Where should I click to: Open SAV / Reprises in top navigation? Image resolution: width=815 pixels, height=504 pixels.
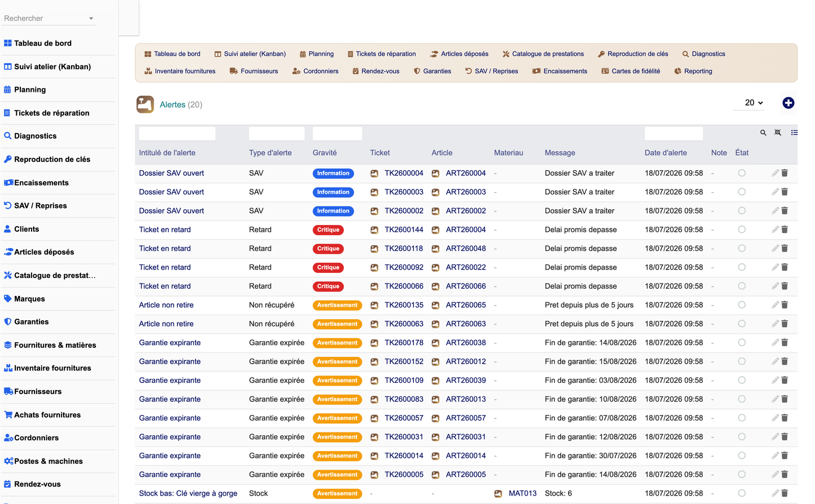(x=491, y=71)
